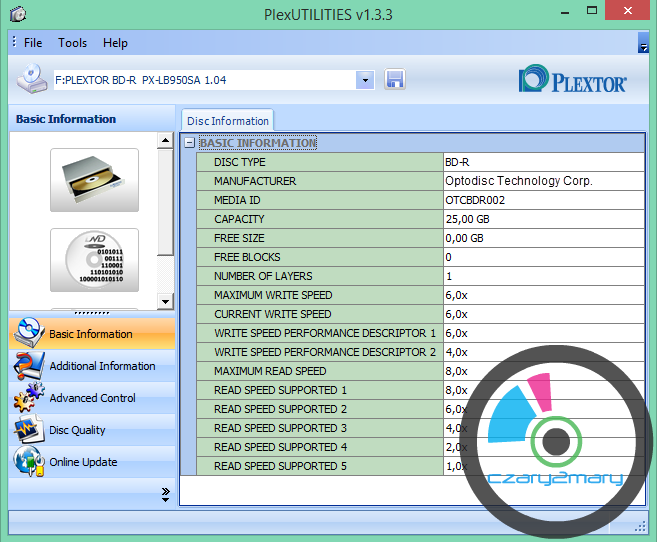This screenshot has height=542, width=657.
Task: Open the drive selection dropdown
Action: [x=364, y=80]
